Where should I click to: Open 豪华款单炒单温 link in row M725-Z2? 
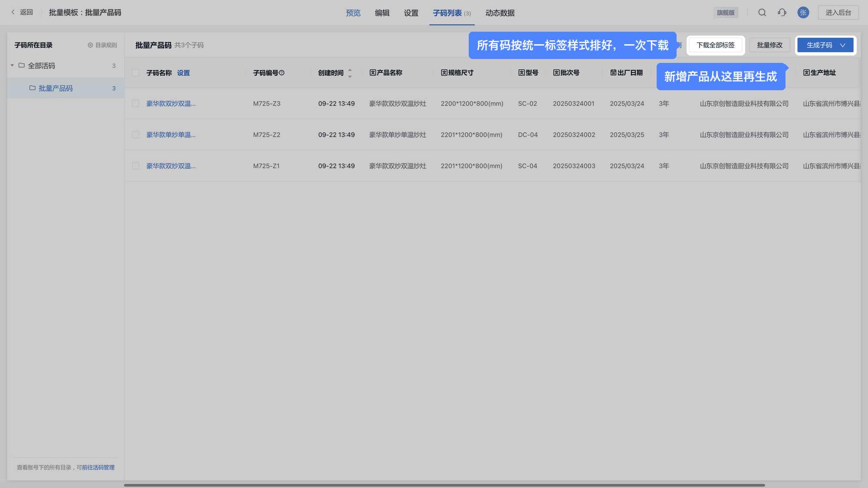[171, 135]
